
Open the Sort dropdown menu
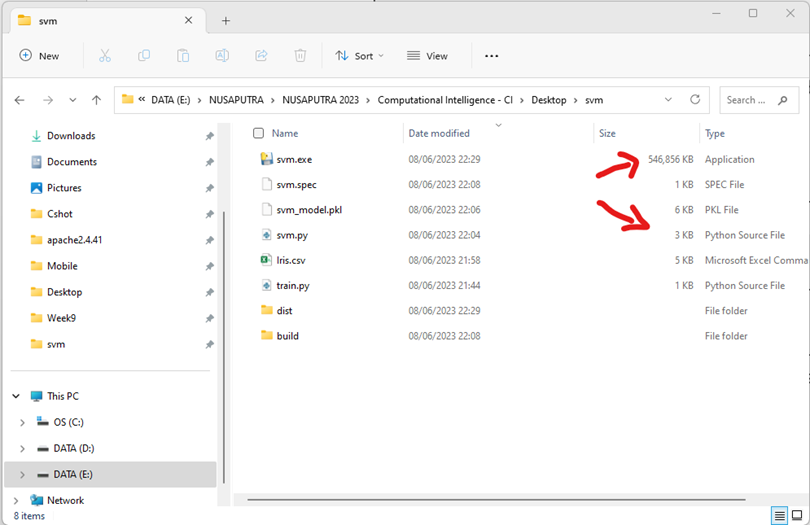[359, 56]
